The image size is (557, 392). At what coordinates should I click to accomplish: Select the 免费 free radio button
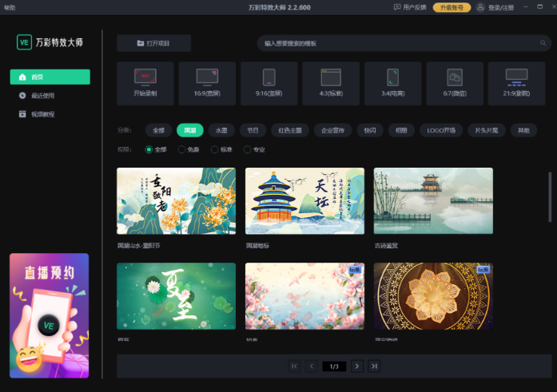coord(181,149)
